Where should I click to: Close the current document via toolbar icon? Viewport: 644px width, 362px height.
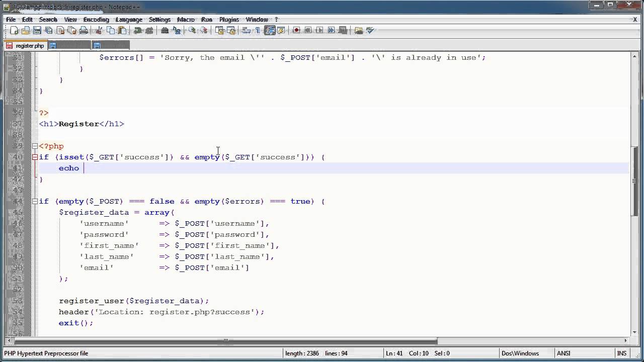tap(60, 31)
